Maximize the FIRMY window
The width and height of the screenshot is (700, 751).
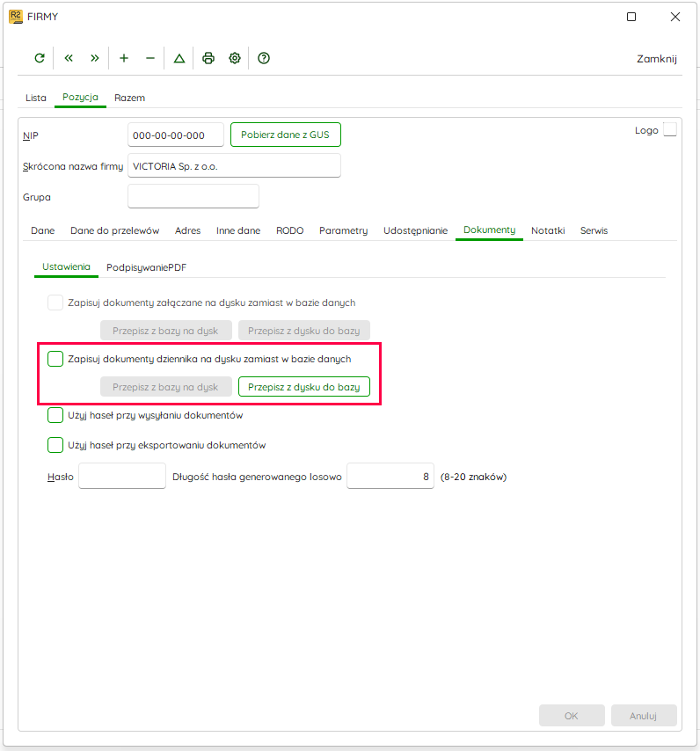tap(631, 17)
